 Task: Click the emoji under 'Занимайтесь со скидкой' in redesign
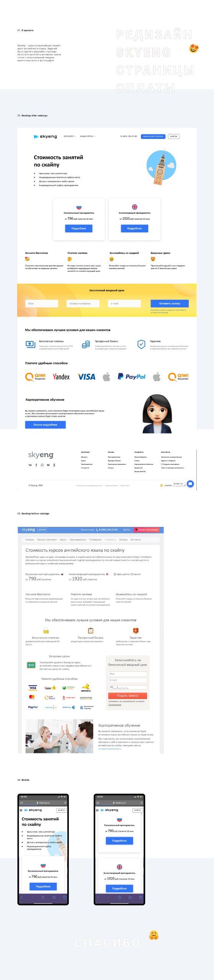click(x=111, y=259)
